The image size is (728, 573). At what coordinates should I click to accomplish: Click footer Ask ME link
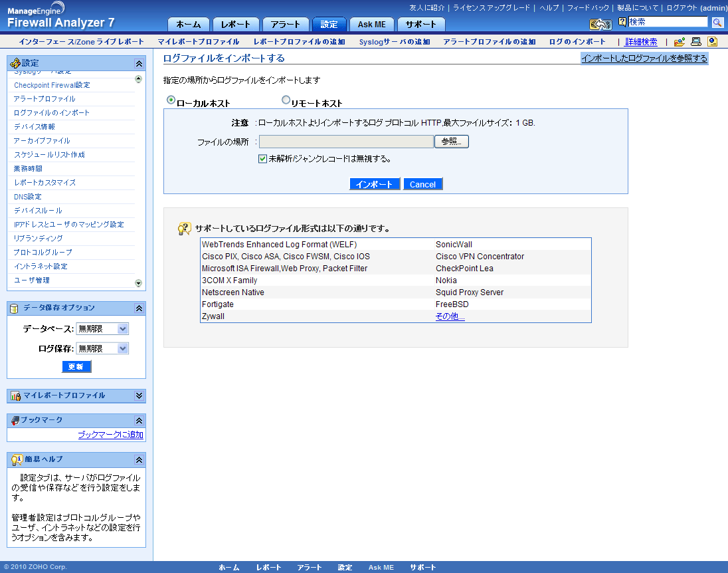(x=381, y=568)
